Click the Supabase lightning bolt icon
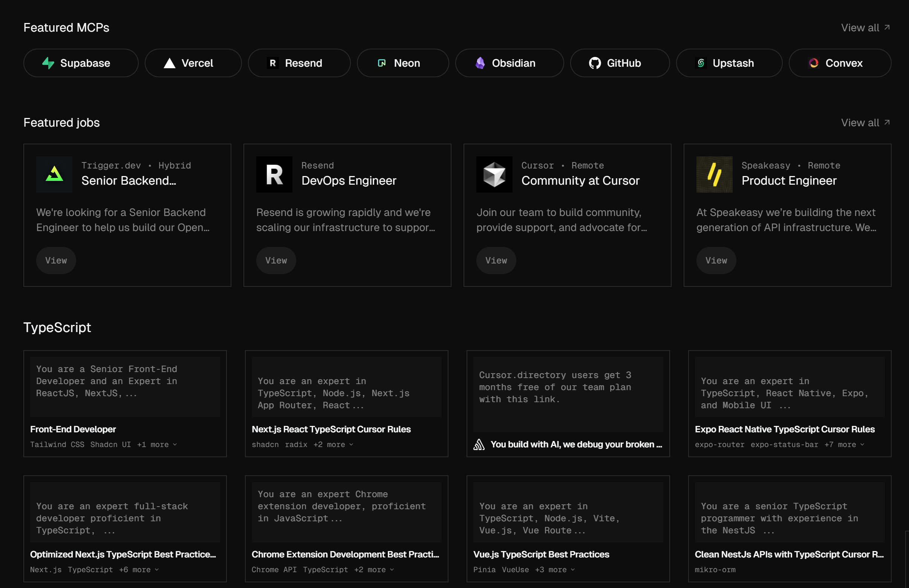Screen dimensions: 909x588 tap(48, 63)
